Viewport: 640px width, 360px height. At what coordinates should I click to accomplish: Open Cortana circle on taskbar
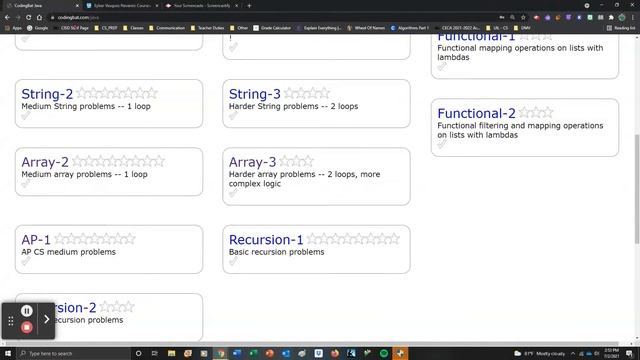(x=138, y=353)
